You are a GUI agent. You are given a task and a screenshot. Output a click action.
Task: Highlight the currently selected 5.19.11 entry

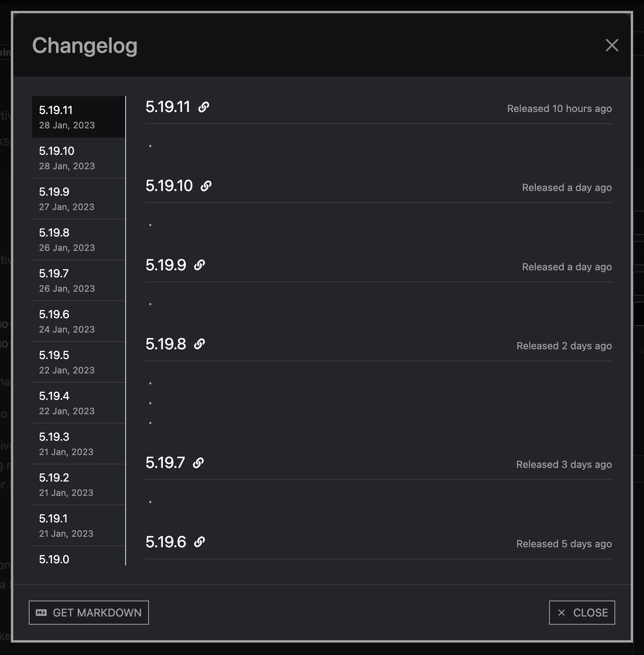78,117
